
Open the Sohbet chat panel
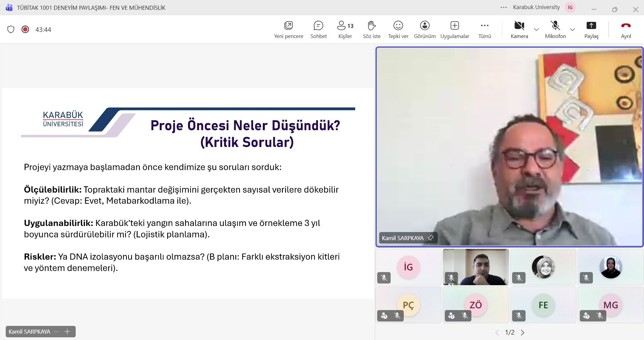(x=318, y=29)
